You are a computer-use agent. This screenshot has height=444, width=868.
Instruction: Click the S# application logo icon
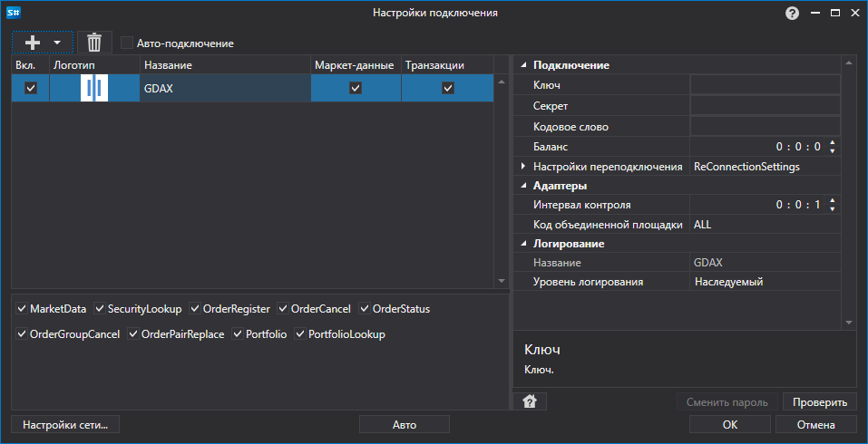pyautogui.click(x=14, y=13)
